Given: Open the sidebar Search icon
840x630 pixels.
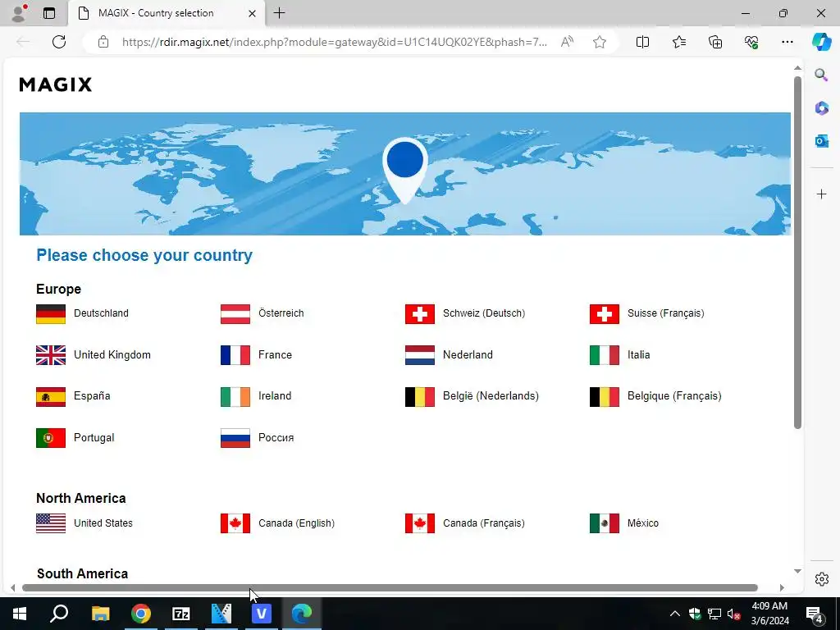Looking at the screenshot, I should 821,75.
